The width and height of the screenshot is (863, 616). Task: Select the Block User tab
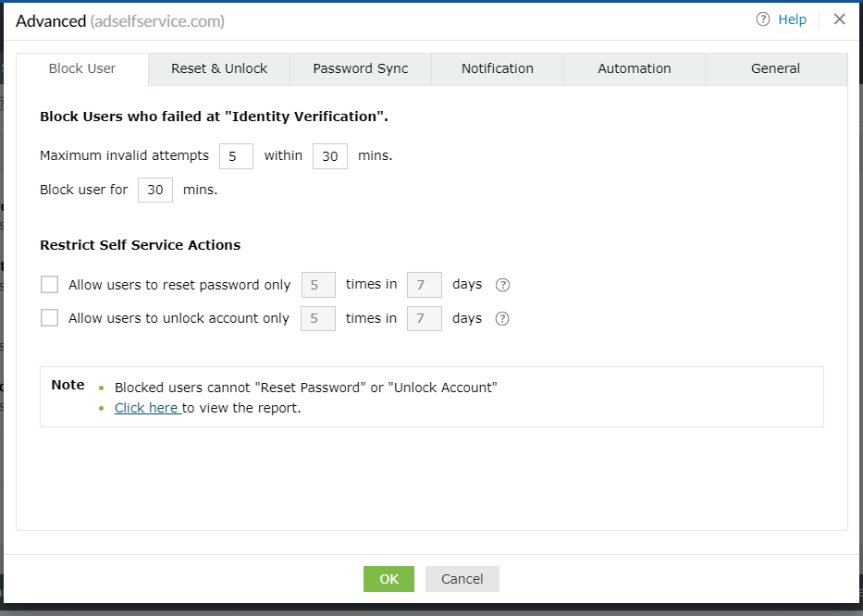pyautogui.click(x=82, y=68)
